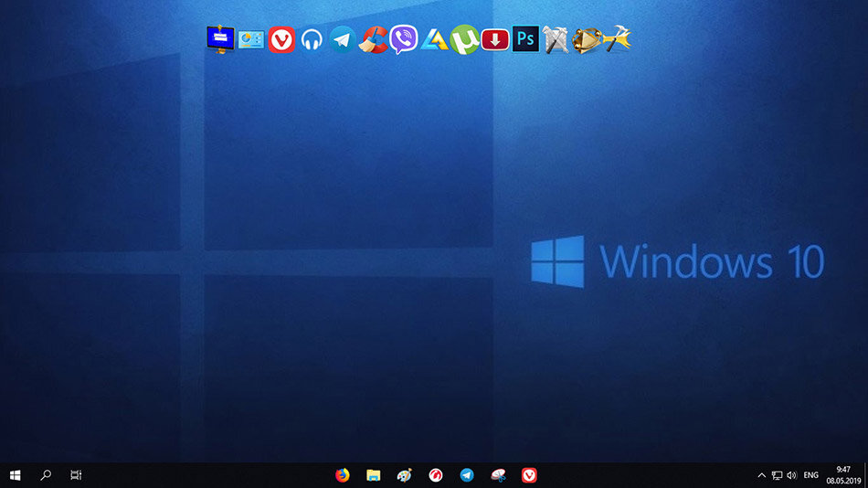The width and height of the screenshot is (868, 488).
Task: Open the Control Panel icon in the dock
Action: click(x=250, y=40)
